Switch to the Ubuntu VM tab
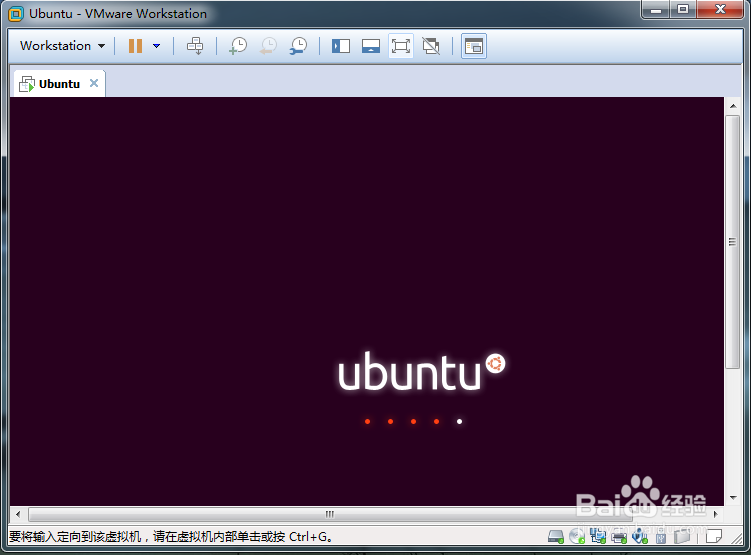 pos(58,84)
